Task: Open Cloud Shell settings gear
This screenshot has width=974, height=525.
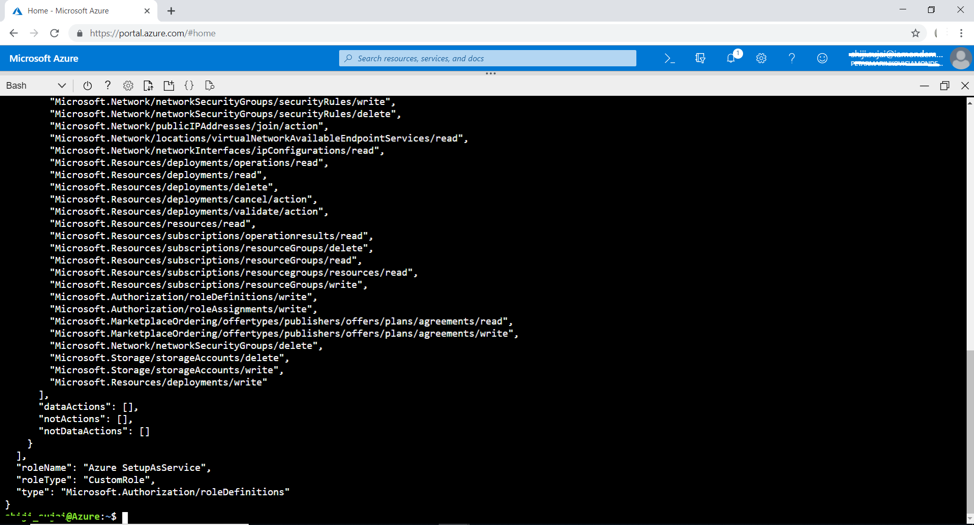Action: 128,86
